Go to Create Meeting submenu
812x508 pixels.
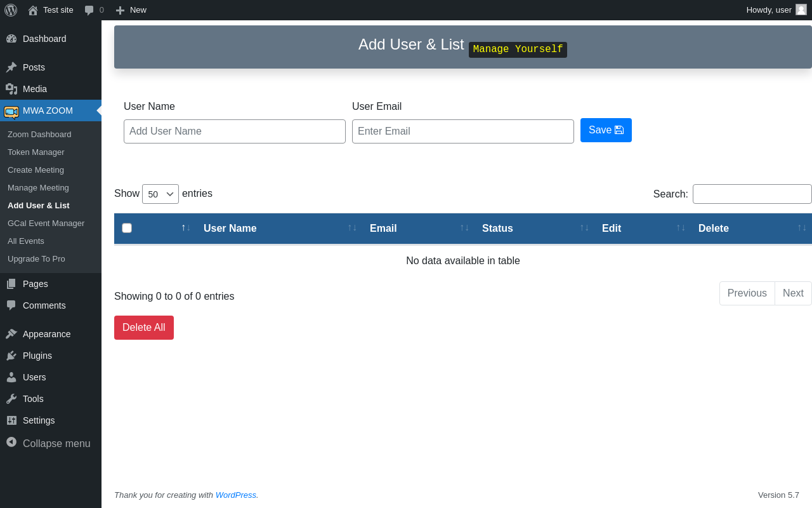coord(36,170)
